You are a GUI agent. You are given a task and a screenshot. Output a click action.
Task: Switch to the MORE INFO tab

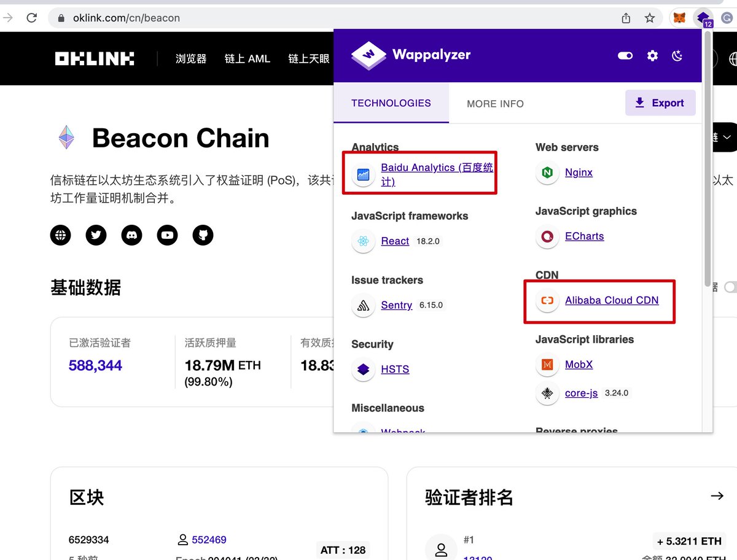pos(495,104)
